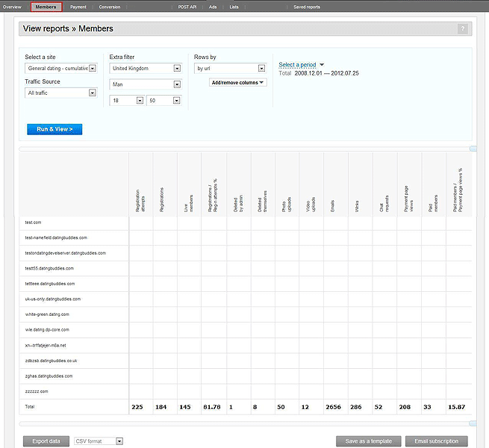Click total Emails value 2656

tap(333, 407)
